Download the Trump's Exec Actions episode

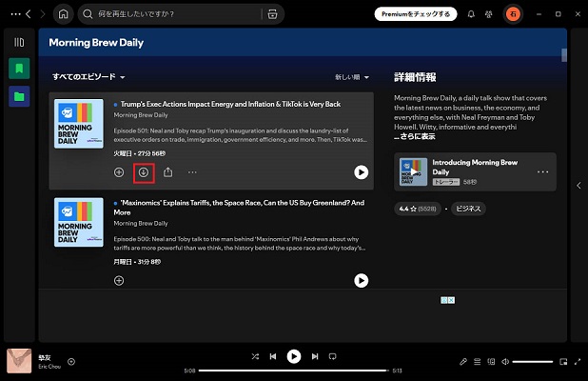tap(144, 172)
